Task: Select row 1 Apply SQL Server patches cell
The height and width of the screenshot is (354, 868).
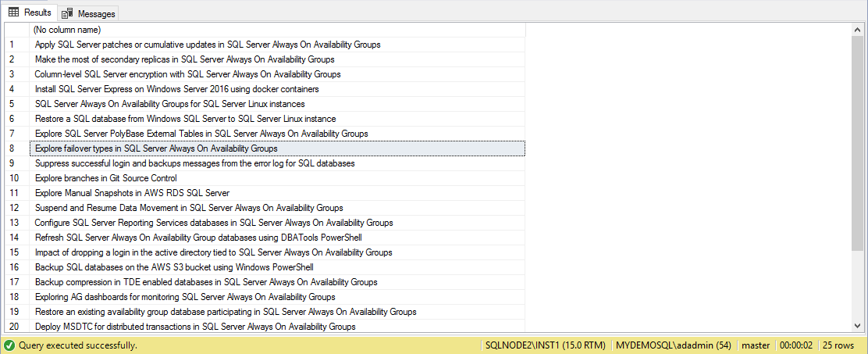Action: (277, 45)
